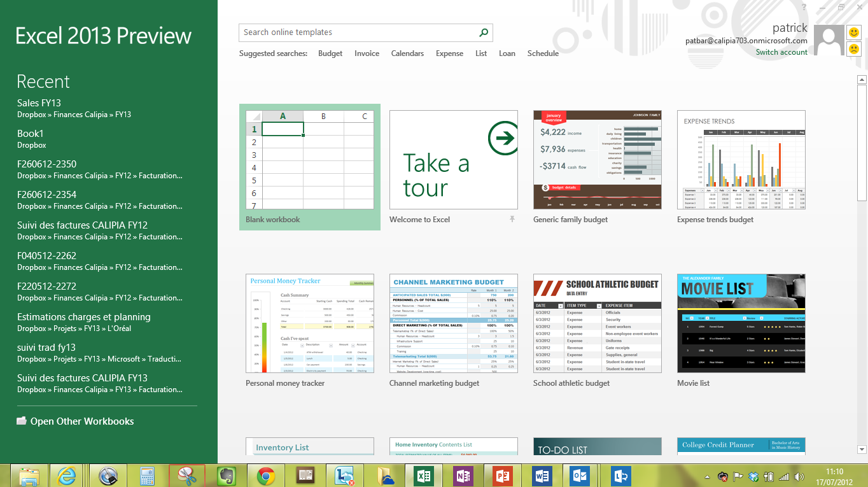Image resolution: width=868 pixels, height=487 pixels.
Task: Pin the Welcome to Excel template
Action: [x=512, y=220]
